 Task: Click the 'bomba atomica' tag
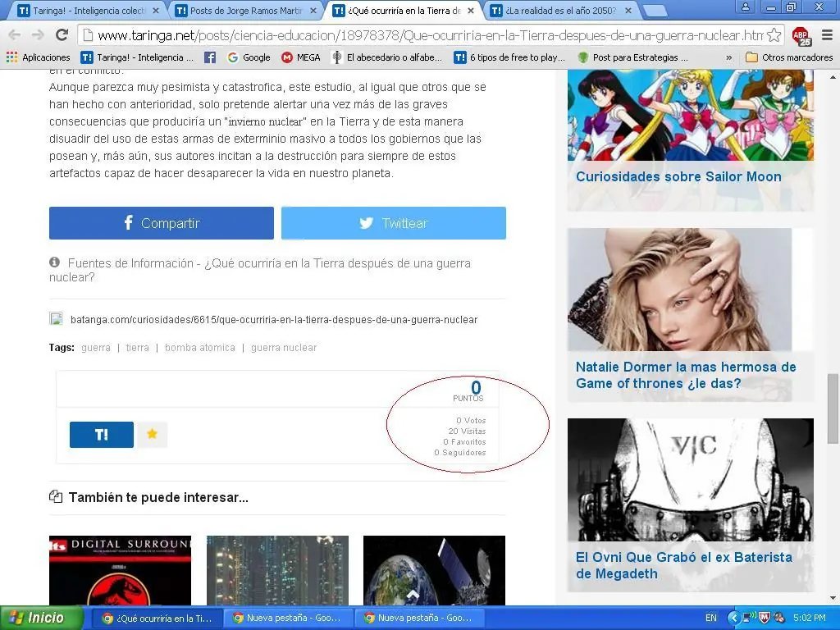200,348
